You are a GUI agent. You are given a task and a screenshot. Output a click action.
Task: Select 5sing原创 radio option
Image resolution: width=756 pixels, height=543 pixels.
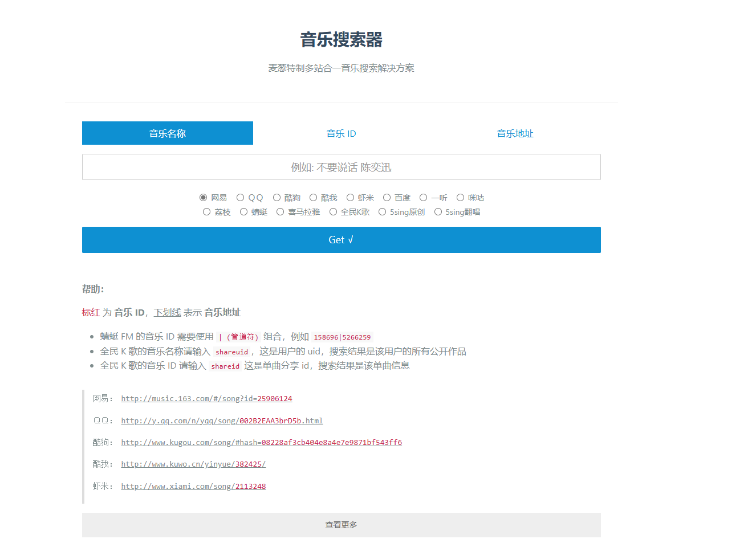(382, 212)
